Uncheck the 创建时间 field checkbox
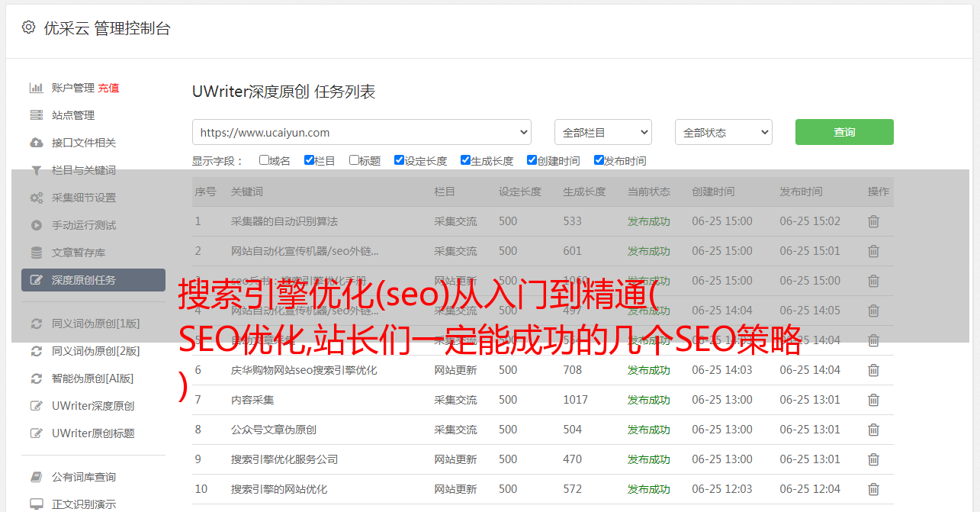The width and height of the screenshot is (980, 512). (x=532, y=160)
